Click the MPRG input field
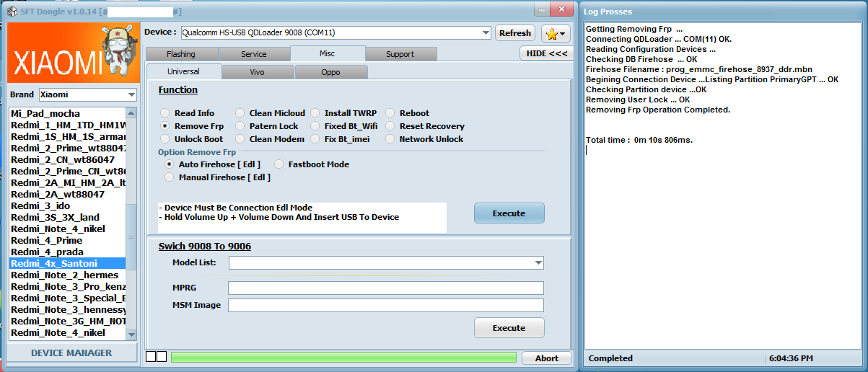Screen dimensions: 868x372 pyautogui.click(x=386, y=288)
